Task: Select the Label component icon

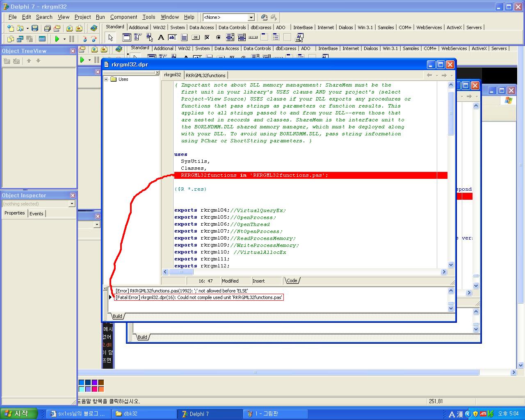Action: tap(161, 37)
